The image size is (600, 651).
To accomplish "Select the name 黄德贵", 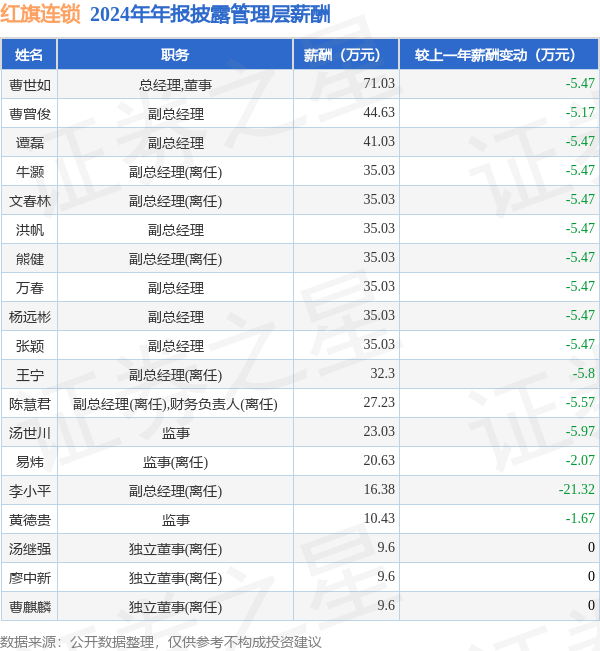I will [x=30, y=520].
